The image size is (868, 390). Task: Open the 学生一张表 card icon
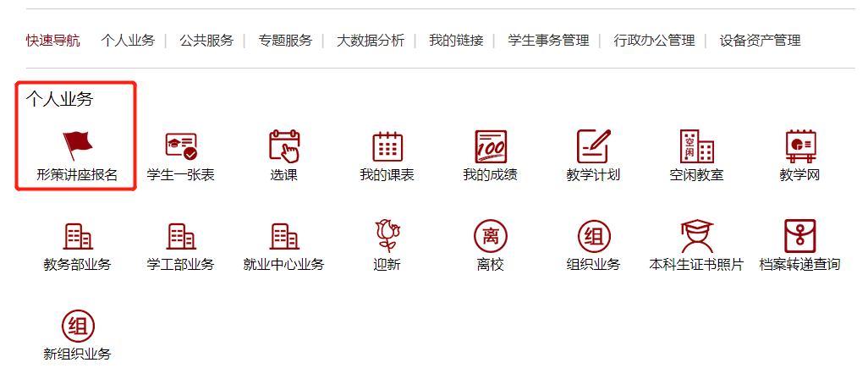180,146
